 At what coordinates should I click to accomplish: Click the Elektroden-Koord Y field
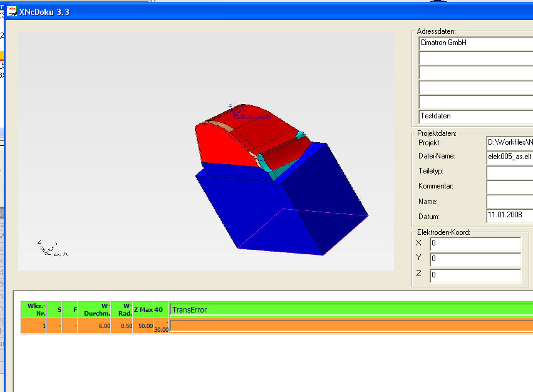475,259
